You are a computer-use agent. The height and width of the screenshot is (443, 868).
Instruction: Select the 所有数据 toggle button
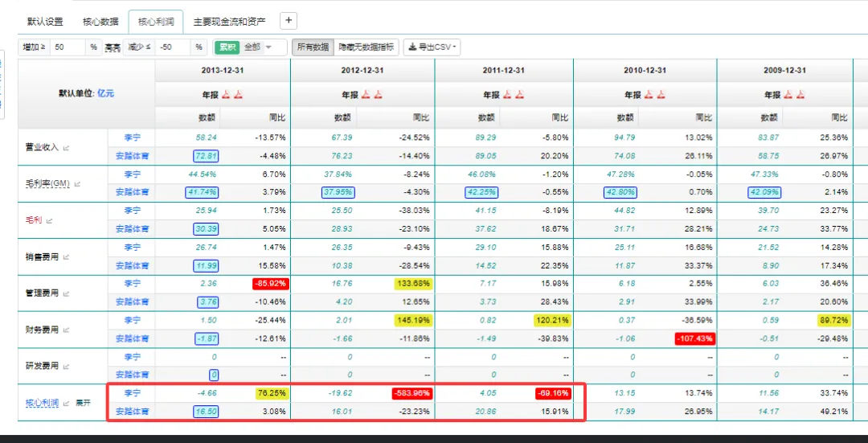313,47
